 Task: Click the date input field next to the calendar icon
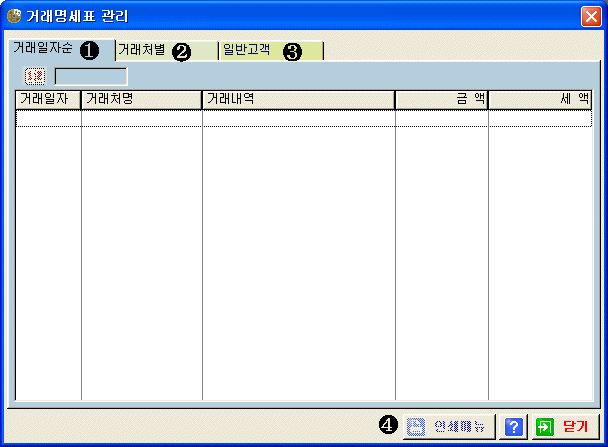(x=90, y=75)
